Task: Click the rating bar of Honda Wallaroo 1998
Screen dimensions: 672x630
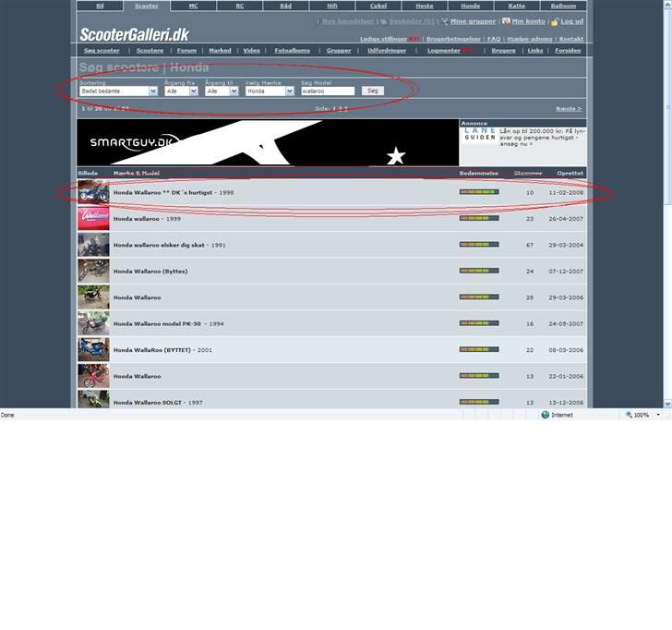Action: pyautogui.click(x=478, y=192)
